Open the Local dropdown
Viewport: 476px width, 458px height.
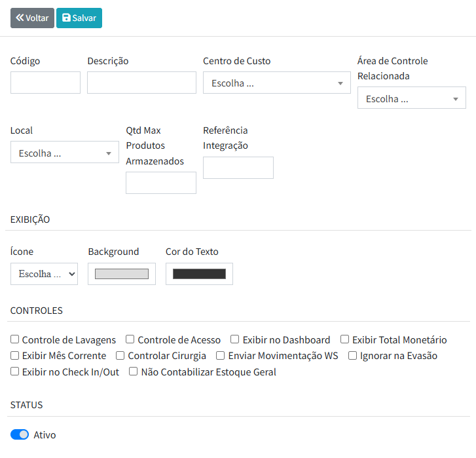pyautogui.click(x=64, y=153)
